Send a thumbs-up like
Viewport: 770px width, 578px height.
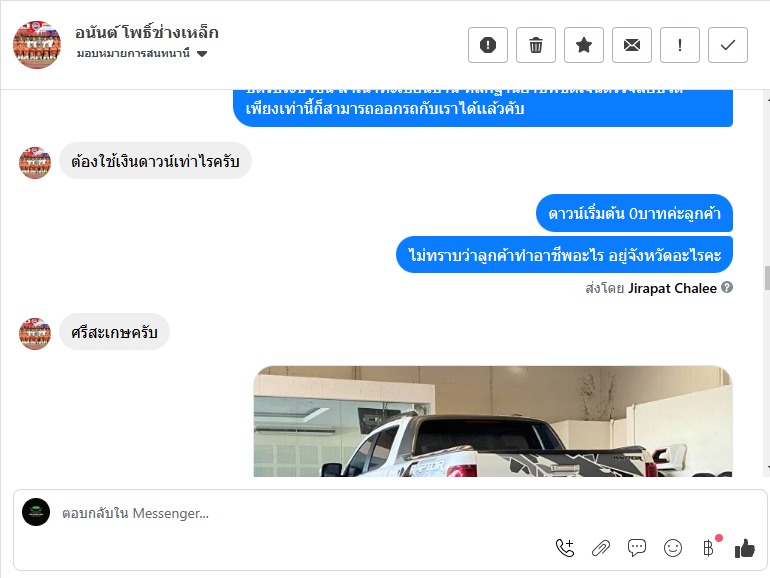click(x=744, y=548)
